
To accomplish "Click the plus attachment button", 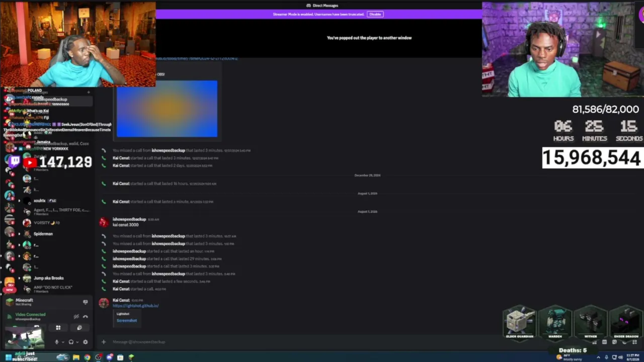I will coord(104,342).
